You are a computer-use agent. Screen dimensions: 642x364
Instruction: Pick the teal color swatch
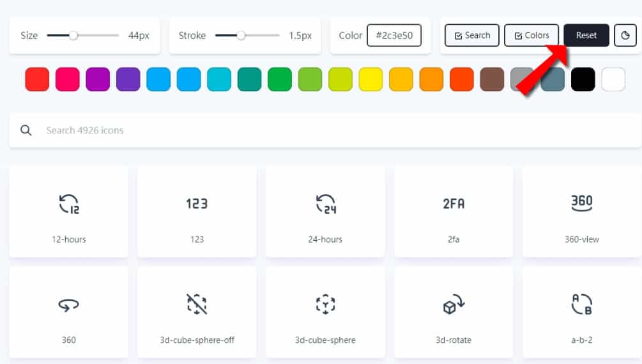(x=249, y=79)
